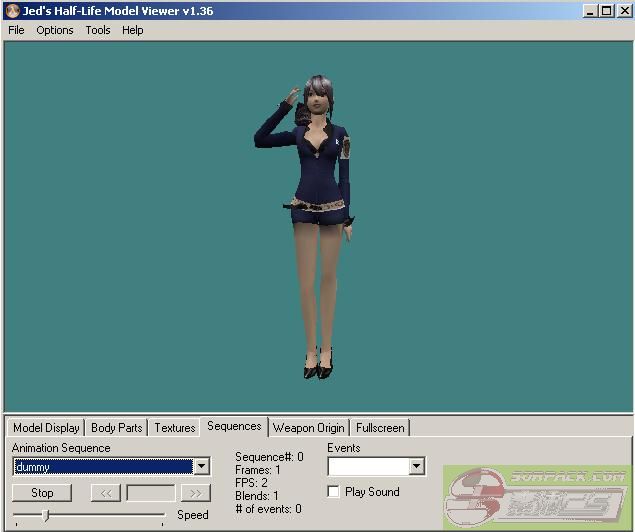Open the Events dropdown list

416,467
